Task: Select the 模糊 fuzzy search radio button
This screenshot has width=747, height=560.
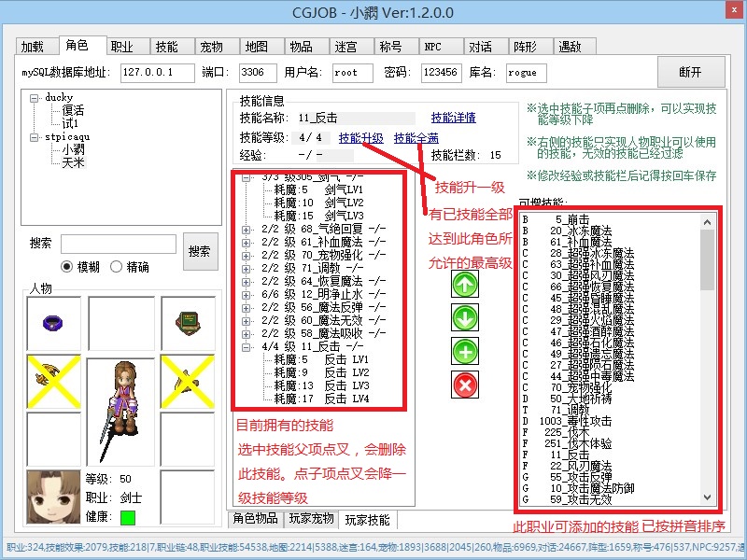Action: [67, 267]
